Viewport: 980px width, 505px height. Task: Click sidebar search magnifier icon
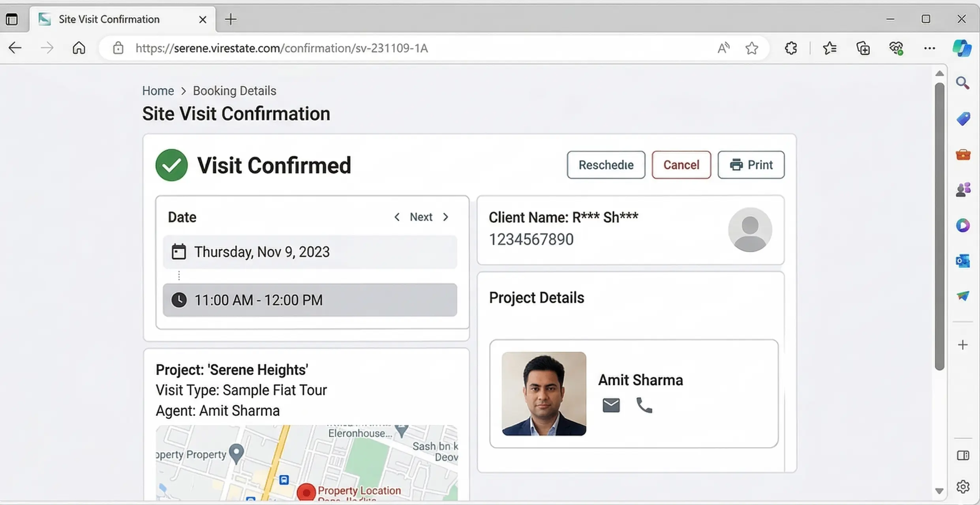[963, 83]
